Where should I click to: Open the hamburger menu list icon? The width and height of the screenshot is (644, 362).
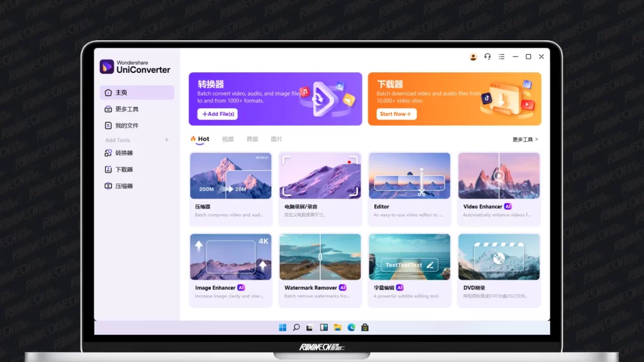coord(501,57)
